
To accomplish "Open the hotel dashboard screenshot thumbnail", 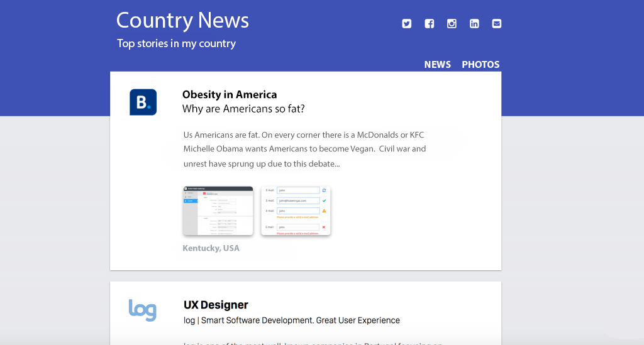I will pyautogui.click(x=218, y=211).
